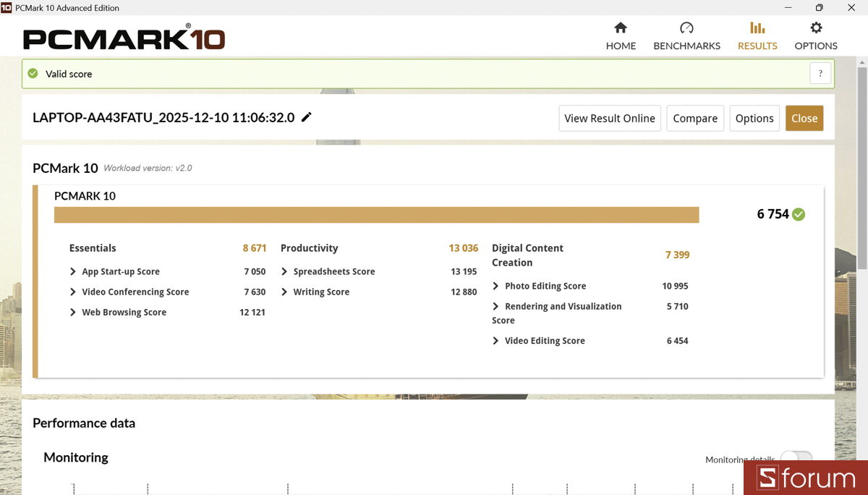This screenshot has width=868, height=495.
Task: Click the Monitoring heading
Action: (76, 457)
